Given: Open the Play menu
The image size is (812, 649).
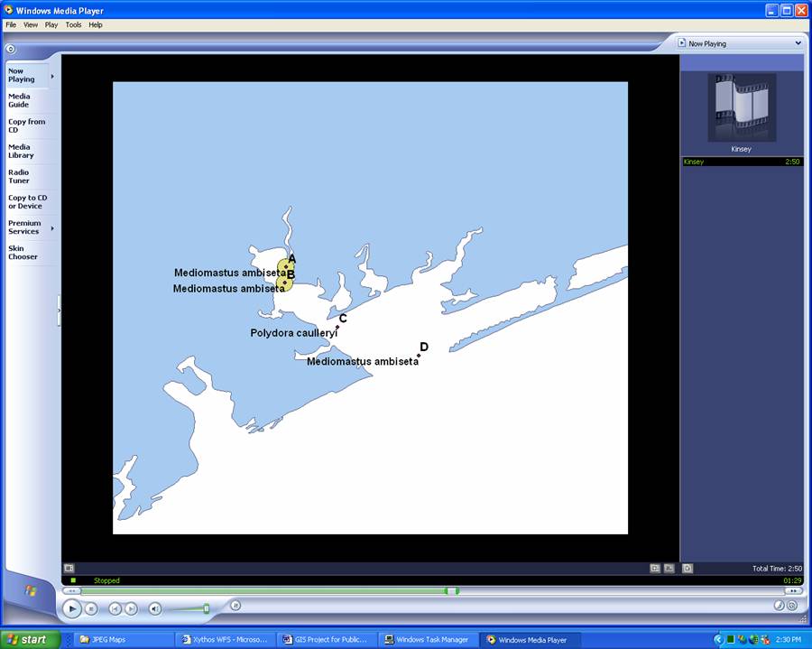Looking at the screenshot, I should [51, 25].
